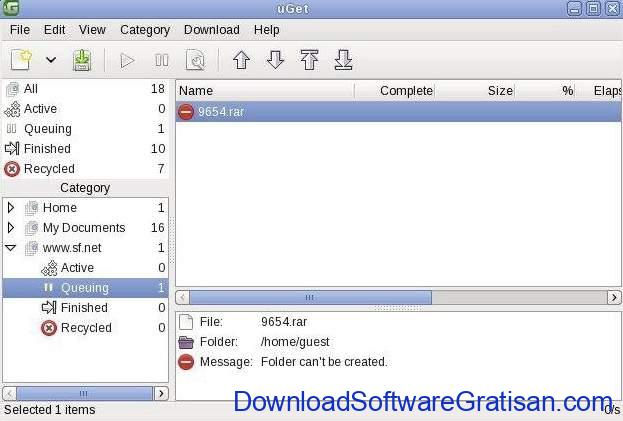This screenshot has width=623, height=421.
Task: Click the move to top icon
Action: point(309,60)
